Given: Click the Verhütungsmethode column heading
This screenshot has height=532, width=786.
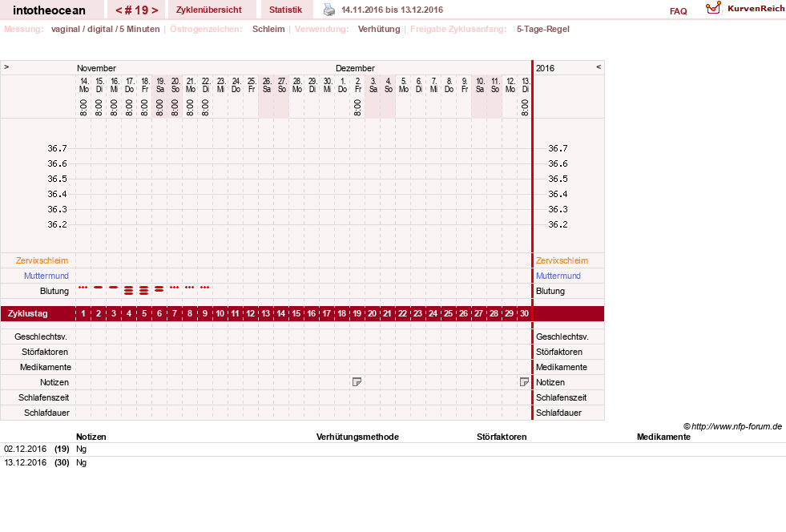Looking at the screenshot, I should click(357, 437).
